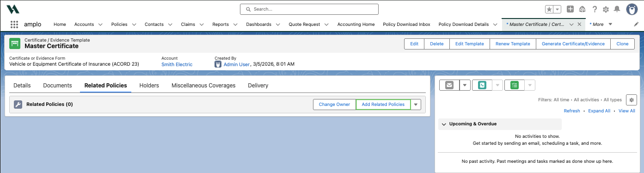The height and width of the screenshot is (173, 644).
Task: Click the log a call phone icon
Action: point(482,85)
